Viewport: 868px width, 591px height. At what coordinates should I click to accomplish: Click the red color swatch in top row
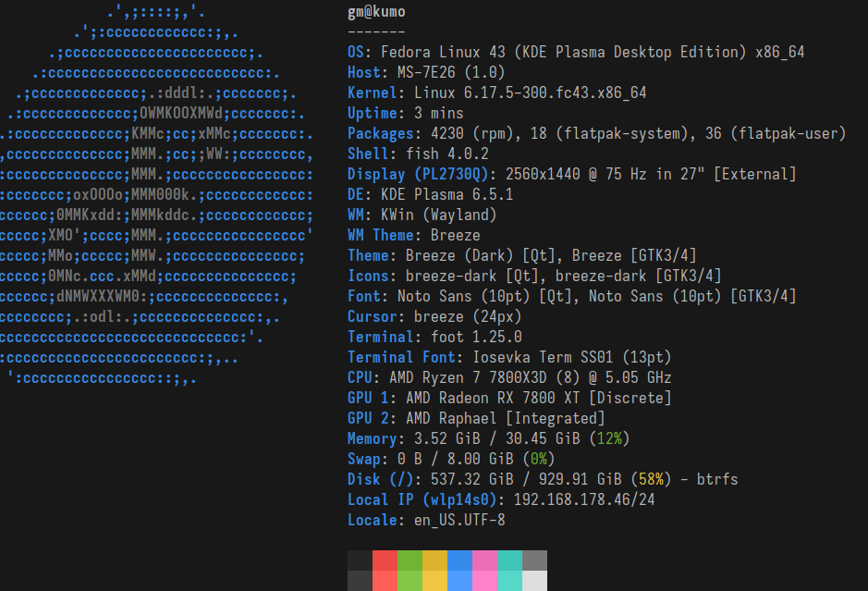[385, 560]
